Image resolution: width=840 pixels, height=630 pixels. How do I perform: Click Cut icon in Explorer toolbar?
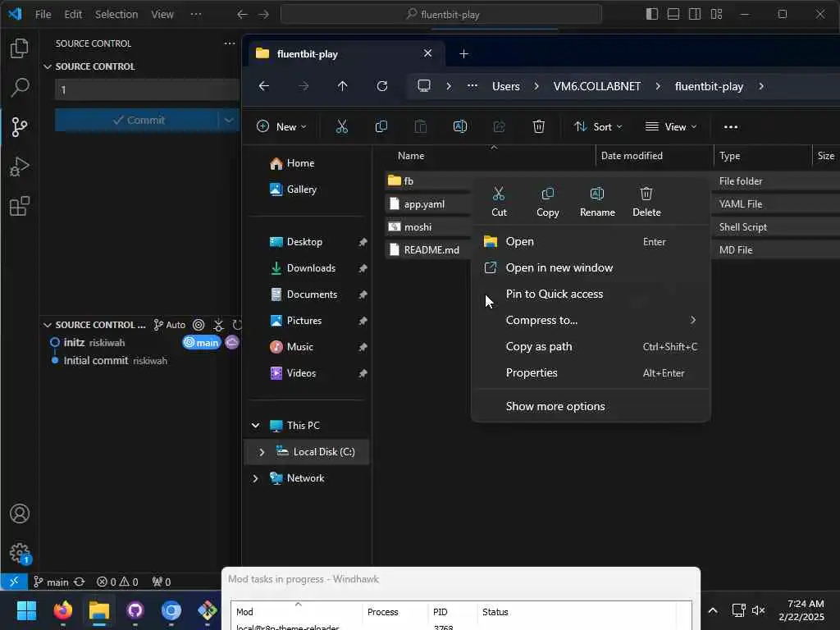point(342,127)
